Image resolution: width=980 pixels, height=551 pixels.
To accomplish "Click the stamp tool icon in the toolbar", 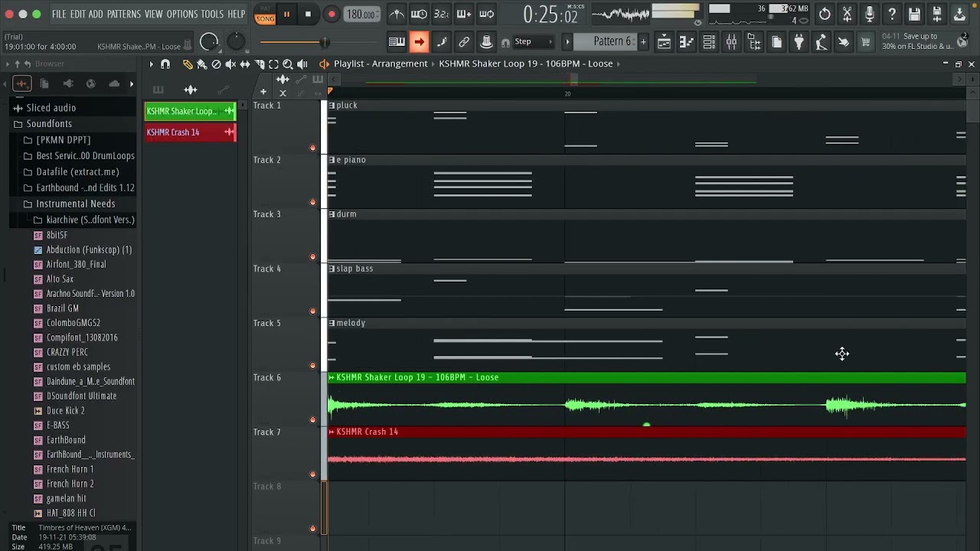I will tap(486, 42).
